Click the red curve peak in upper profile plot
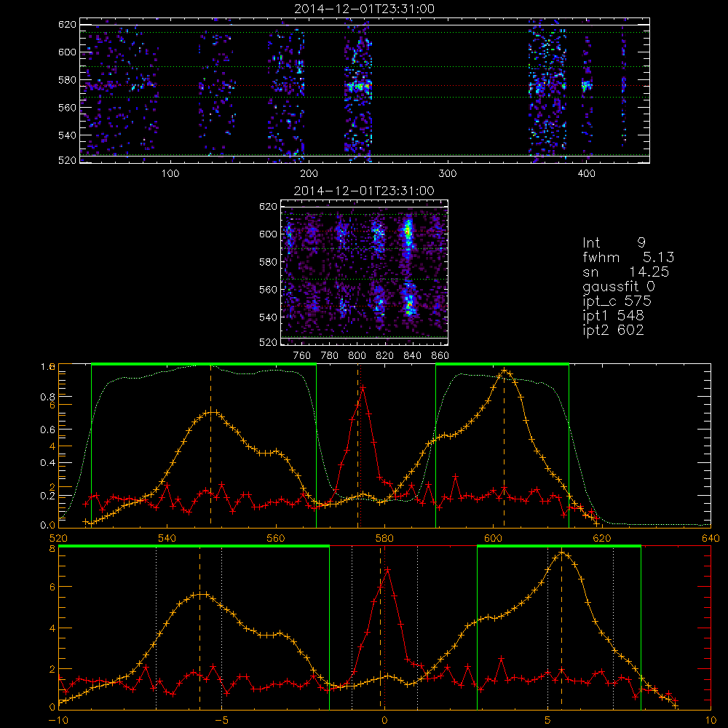The height and width of the screenshot is (728, 728). pyautogui.click(x=363, y=387)
